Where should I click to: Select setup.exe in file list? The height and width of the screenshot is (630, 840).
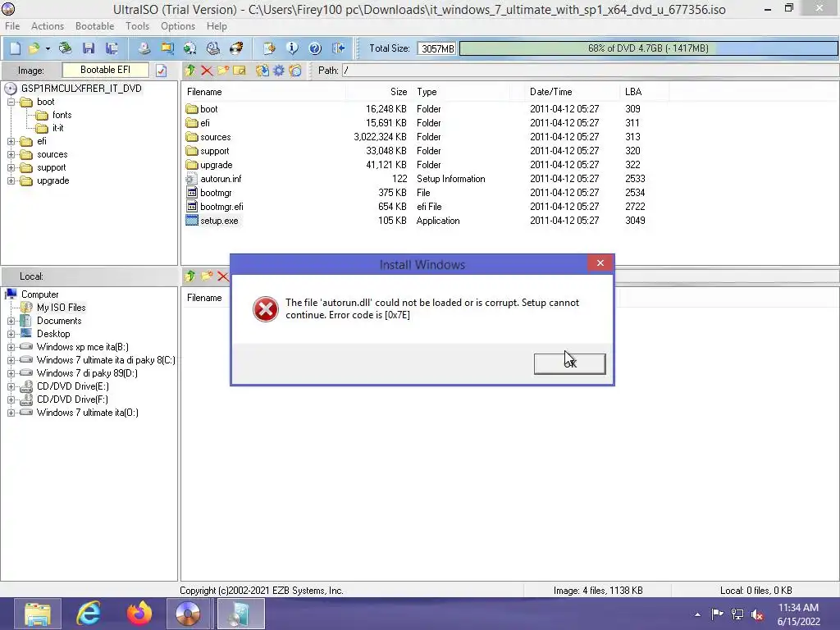point(219,221)
